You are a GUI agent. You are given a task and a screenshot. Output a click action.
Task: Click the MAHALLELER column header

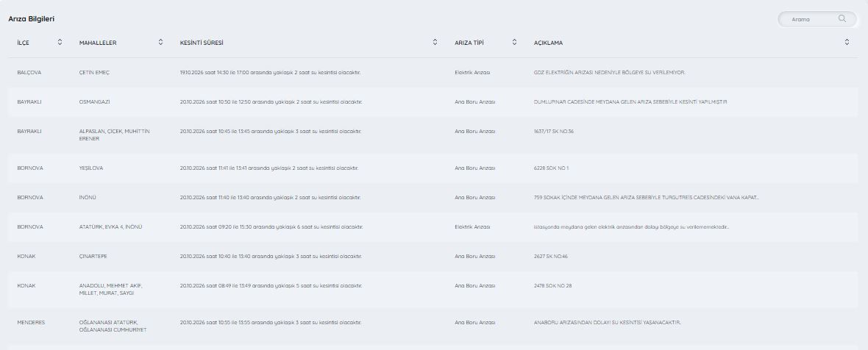click(98, 43)
